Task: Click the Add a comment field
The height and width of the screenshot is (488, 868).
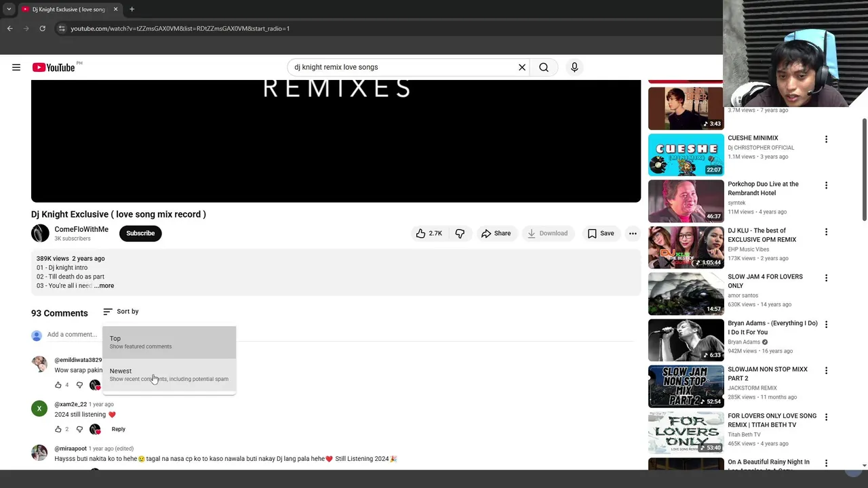Action: tap(72, 334)
